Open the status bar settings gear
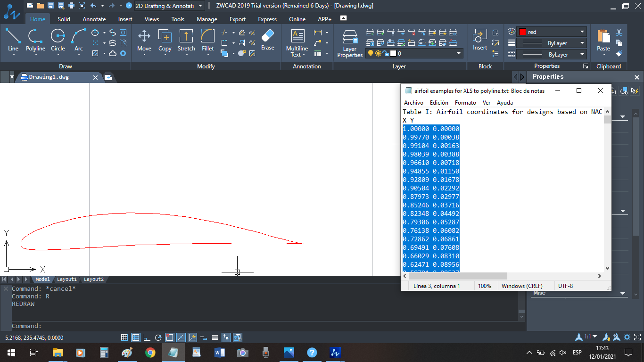This screenshot has width=644, height=362. [x=627, y=337]
